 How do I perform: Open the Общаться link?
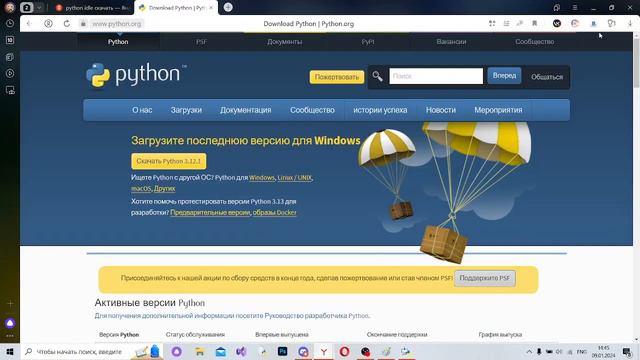click(547, 77)
